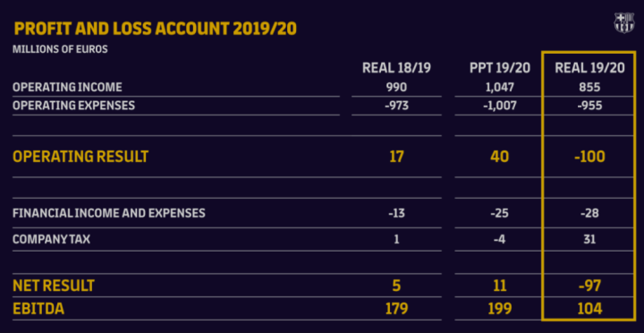The width and height of the screenshot is (644, 333).
Task: Click the -97 net result value
Action: click(x=589, y=286)
